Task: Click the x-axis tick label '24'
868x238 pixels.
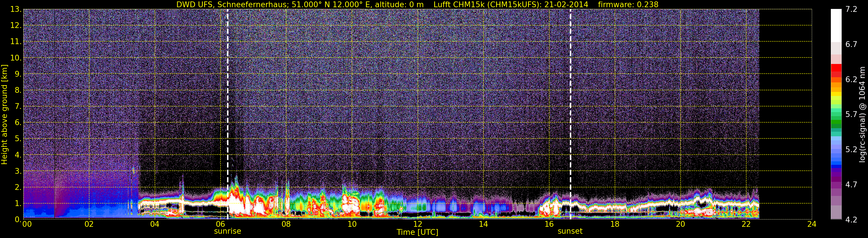Action: (x=812, y=224)
